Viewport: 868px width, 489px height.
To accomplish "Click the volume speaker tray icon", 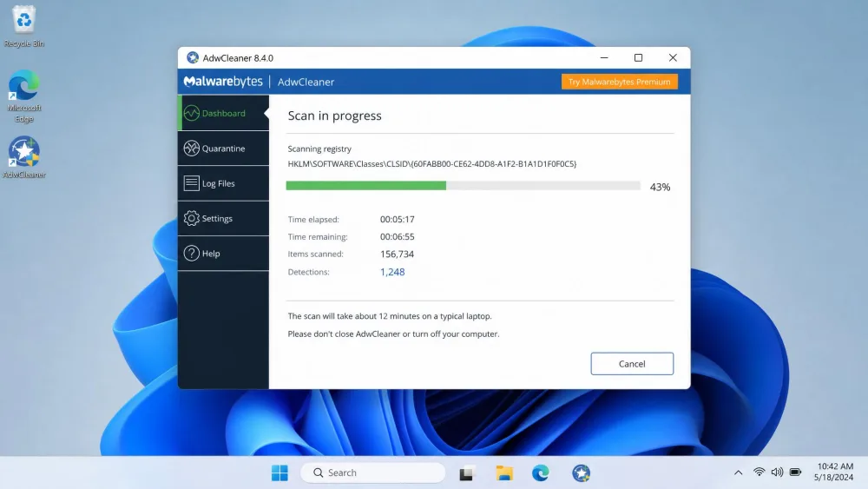I will [x=777, y=472].
